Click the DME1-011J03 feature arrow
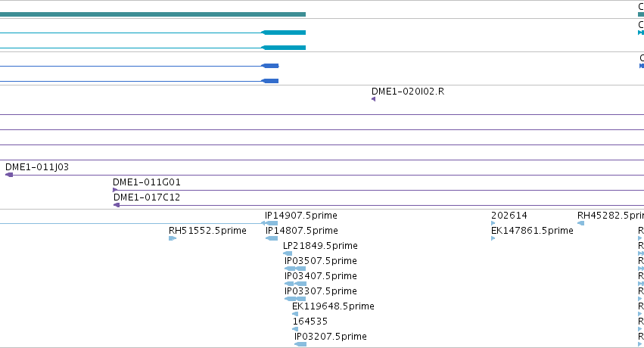This screenshot has height=348, width=644. tap(9, 175)
